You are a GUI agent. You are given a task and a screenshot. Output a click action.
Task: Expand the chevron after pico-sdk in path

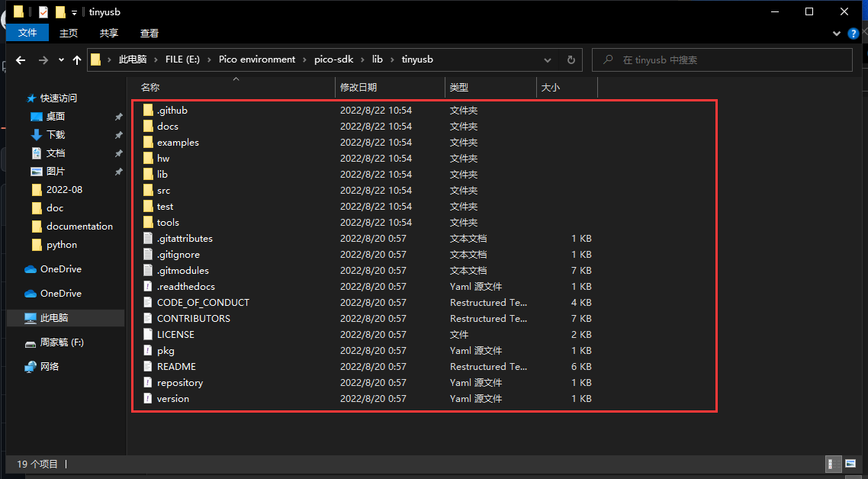coord(363,59)
